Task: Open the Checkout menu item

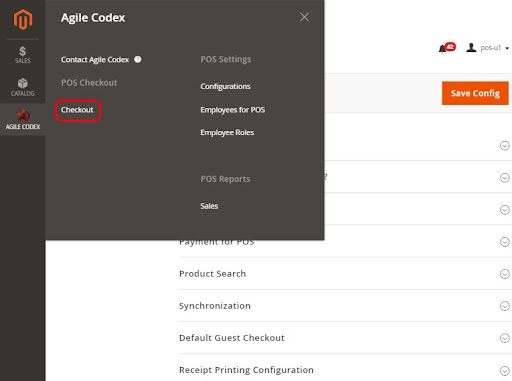Action: coord(77,110)
